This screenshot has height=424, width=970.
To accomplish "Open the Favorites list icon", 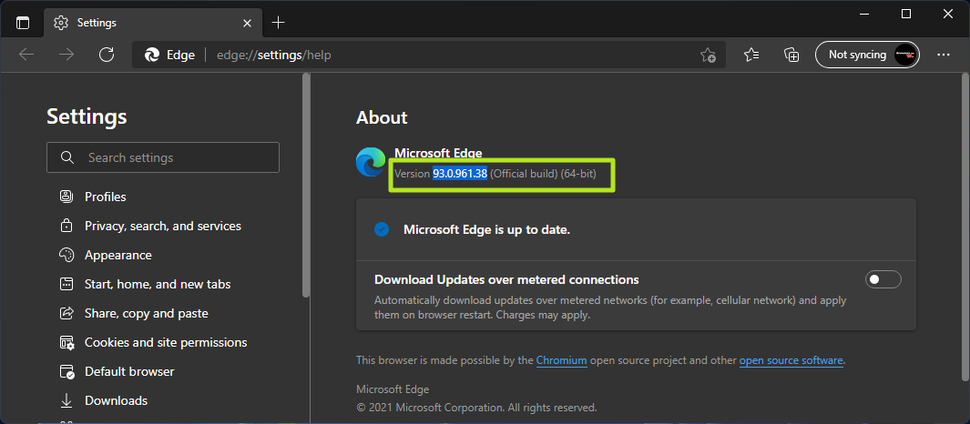I will [752, 55].
